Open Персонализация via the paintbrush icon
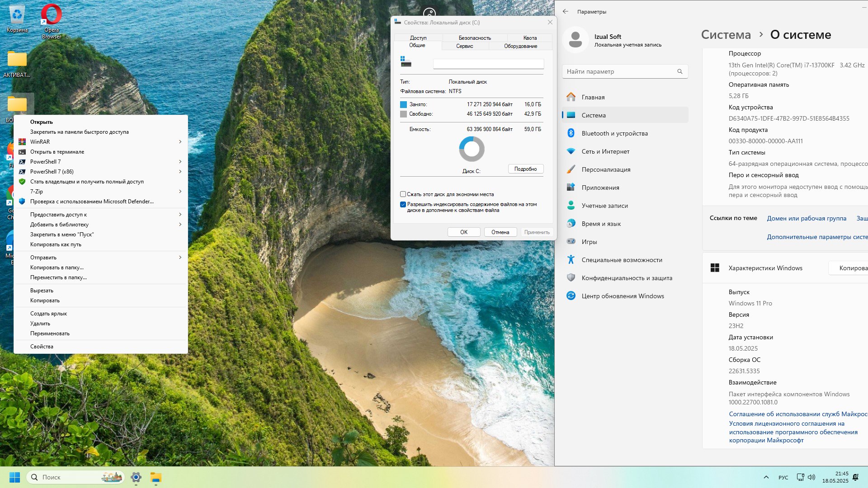 click(571, 169)
